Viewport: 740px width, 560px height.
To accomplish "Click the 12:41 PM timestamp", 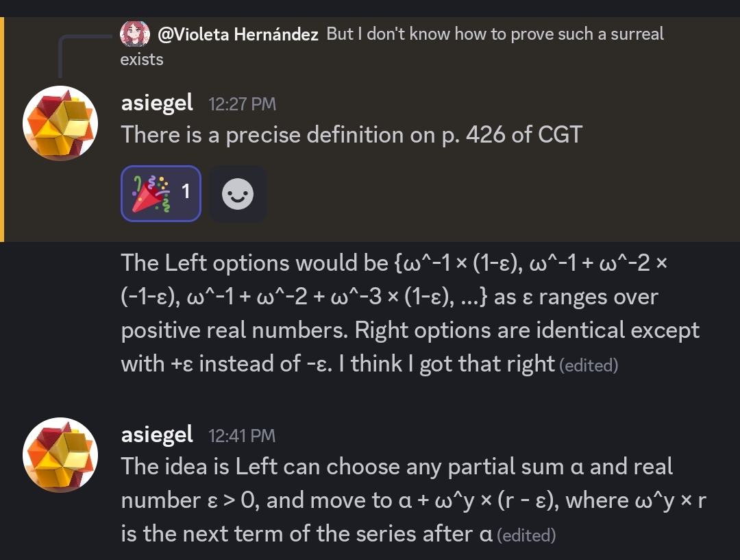I will 242,436.
